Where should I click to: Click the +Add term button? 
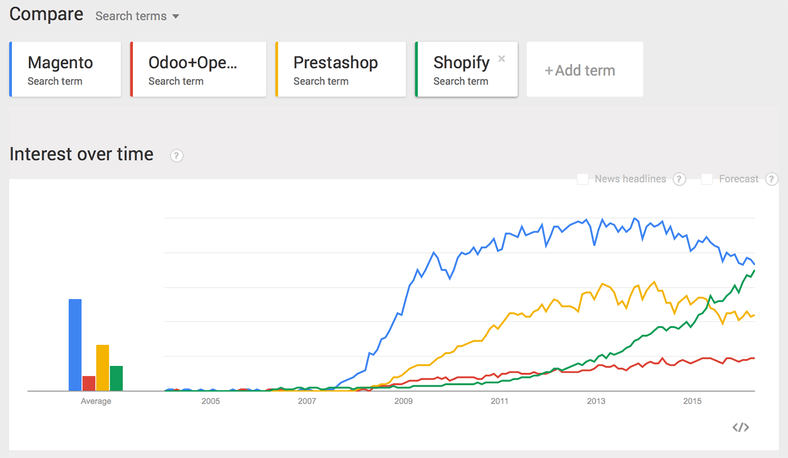tap(580, 70)
